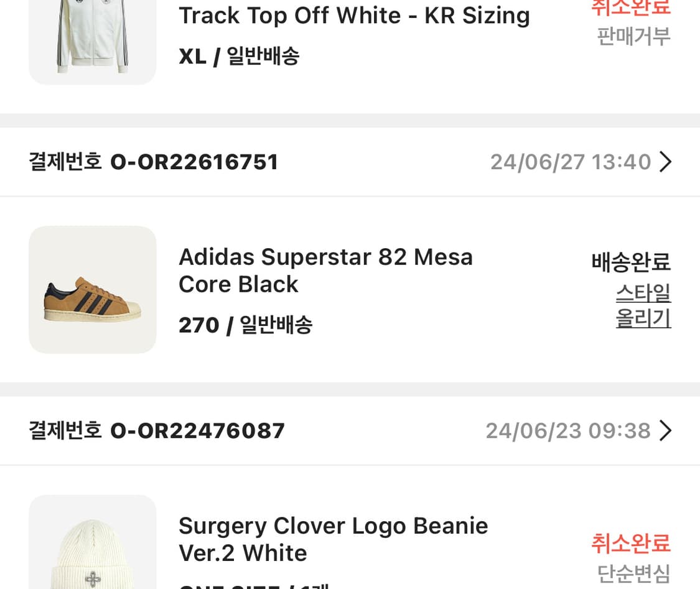Click the 배송완료 delivery status label
Viewport: 700px width, 589px height.
click(x=630, y=262)
